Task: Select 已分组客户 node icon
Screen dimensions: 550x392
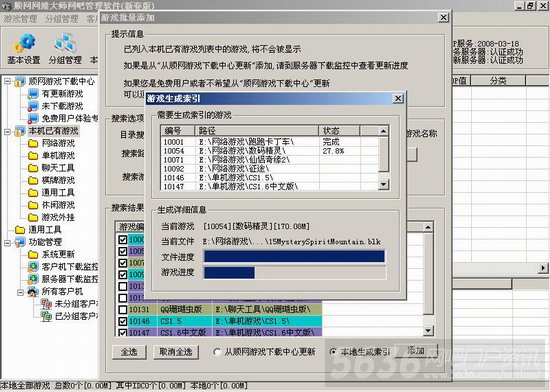Action: (x=46, y=316)
